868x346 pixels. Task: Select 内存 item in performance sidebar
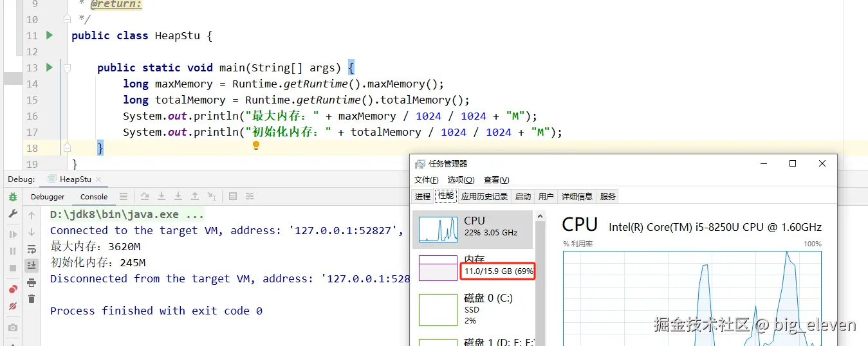click(473, 268)
